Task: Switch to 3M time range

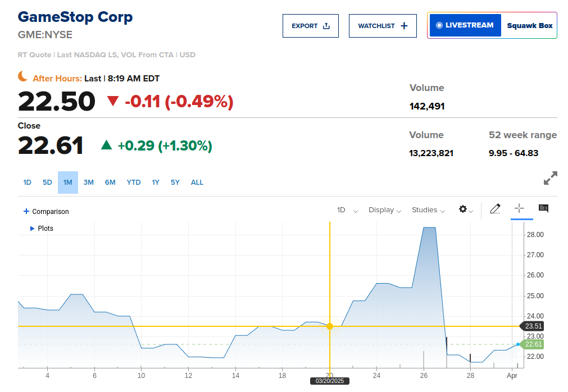Action: (x=88, y=183)
